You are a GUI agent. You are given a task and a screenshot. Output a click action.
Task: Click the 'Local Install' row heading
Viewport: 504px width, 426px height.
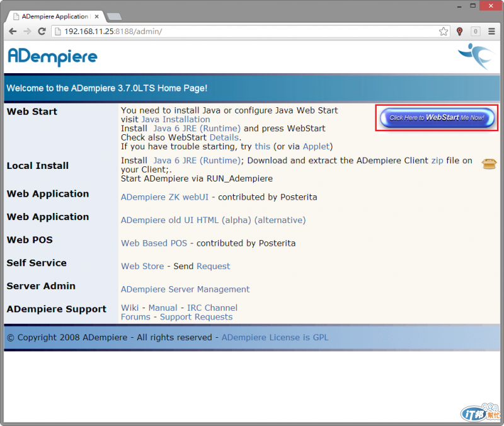pos(38,166)
